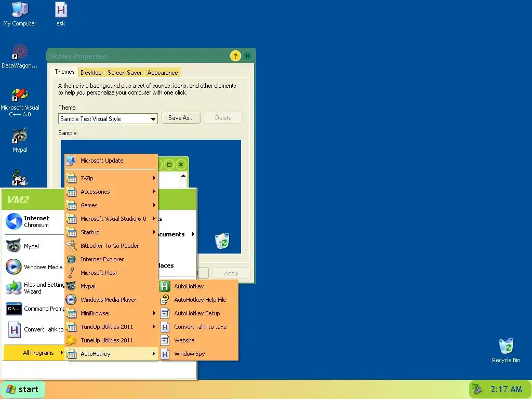Expand Microsoft Visual Studio 6.0 folder
Image resolution: width=532 pixels, height=399 pixels.
click(111, 219)
